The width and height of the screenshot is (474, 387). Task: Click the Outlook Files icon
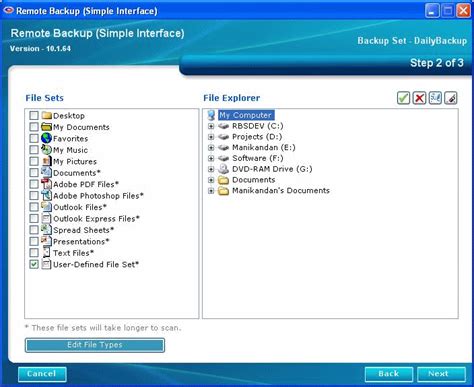[x=47, y=207]
